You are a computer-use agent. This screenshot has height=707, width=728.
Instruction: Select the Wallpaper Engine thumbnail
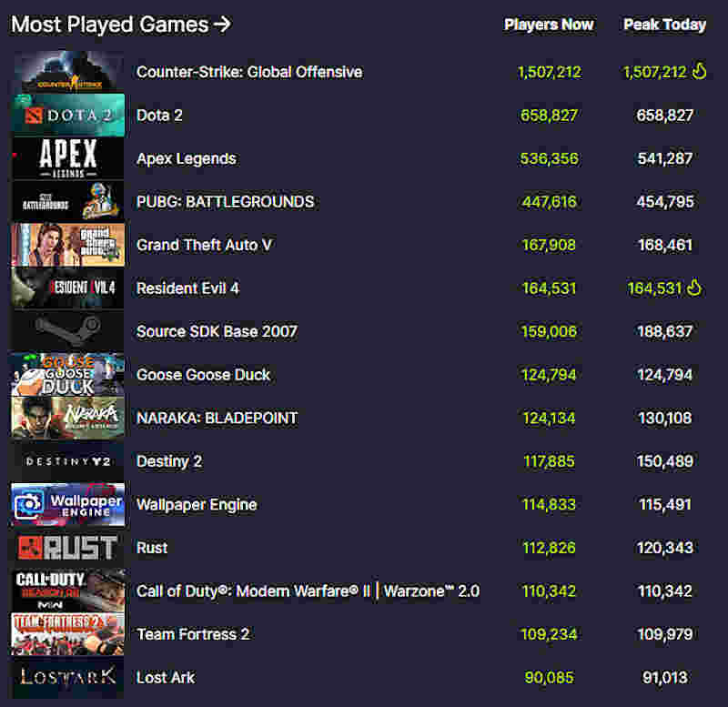(x=68, y=504)
